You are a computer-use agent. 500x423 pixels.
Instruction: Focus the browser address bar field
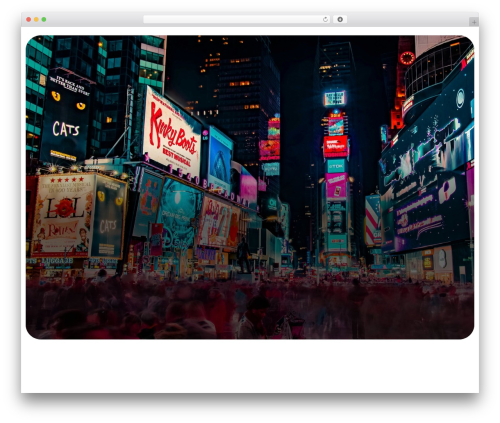coord(237,19)
